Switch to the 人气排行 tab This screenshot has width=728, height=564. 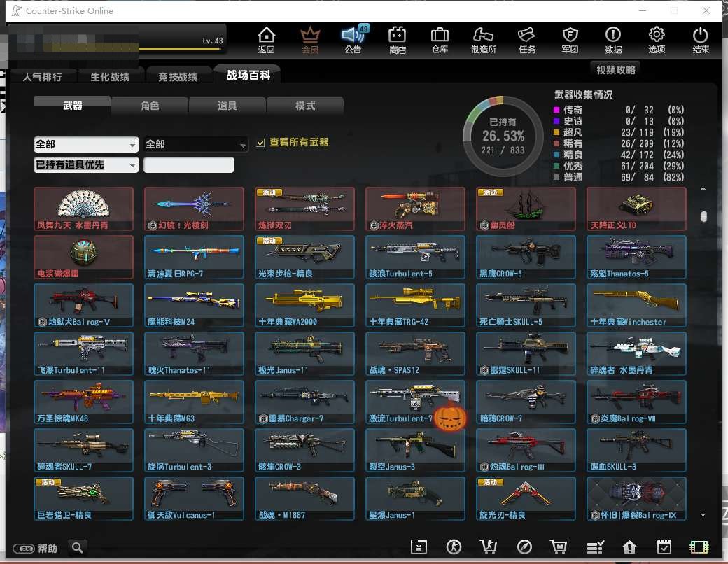pyautogui.click(x=42, y=76)
